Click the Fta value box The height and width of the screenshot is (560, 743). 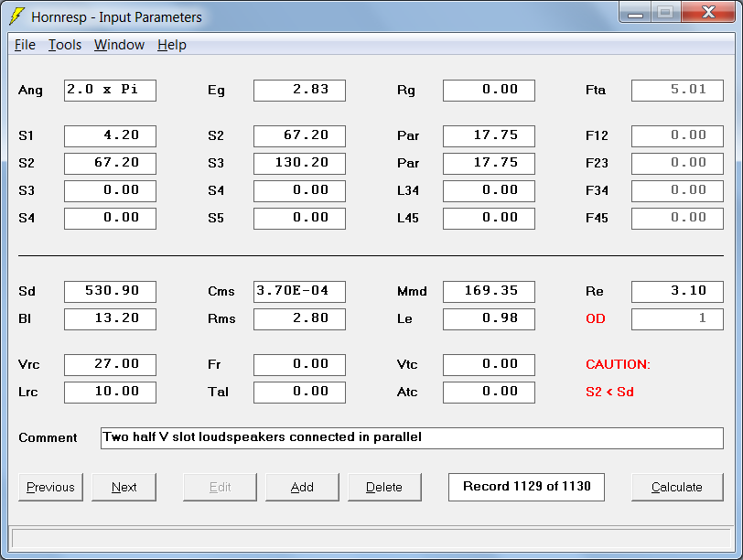click(678, 90)
